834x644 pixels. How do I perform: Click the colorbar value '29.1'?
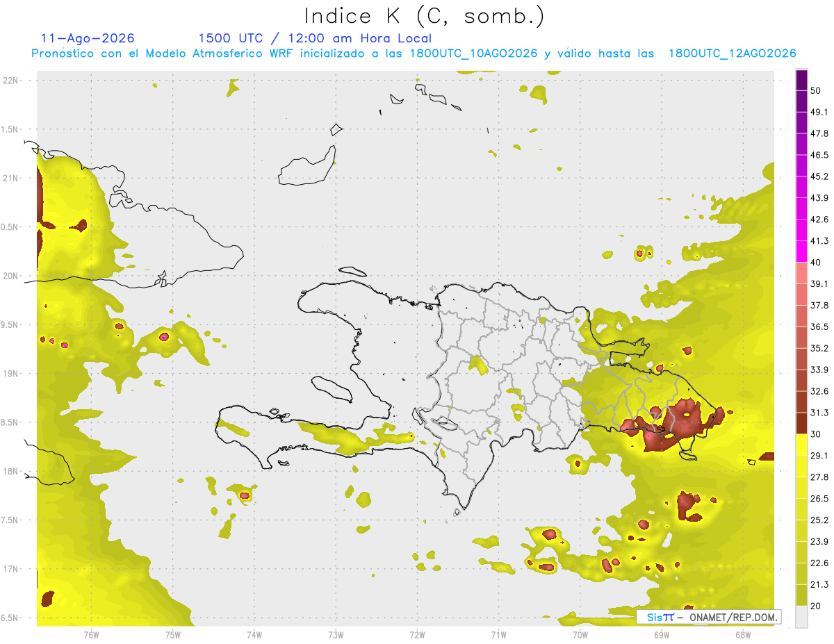pyautogui.click(x=819, y=456)
